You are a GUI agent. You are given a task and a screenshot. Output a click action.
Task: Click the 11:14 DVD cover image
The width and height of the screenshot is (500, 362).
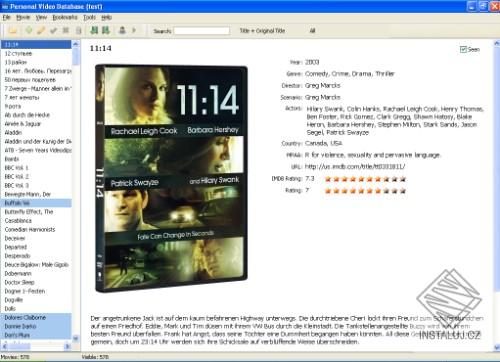coord(171,178)
